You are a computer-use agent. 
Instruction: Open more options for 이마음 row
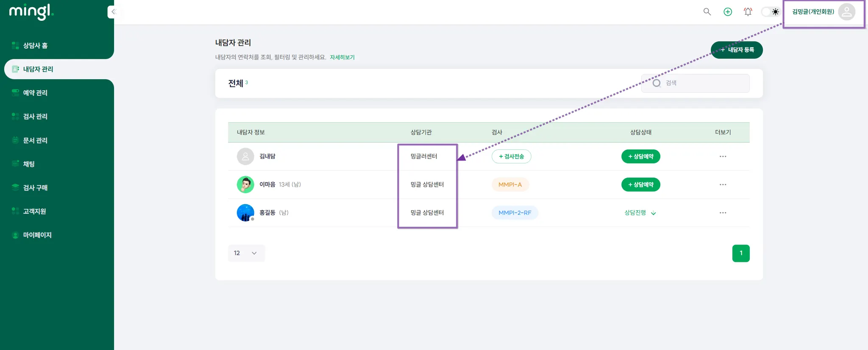coord(723,185)
